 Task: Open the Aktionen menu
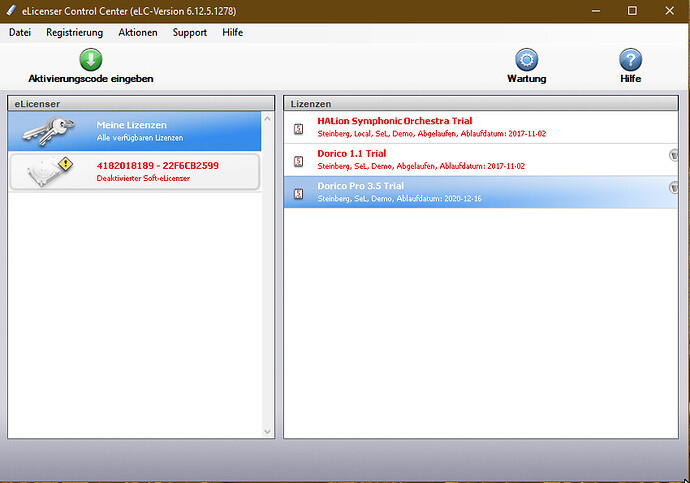point(138,33)
